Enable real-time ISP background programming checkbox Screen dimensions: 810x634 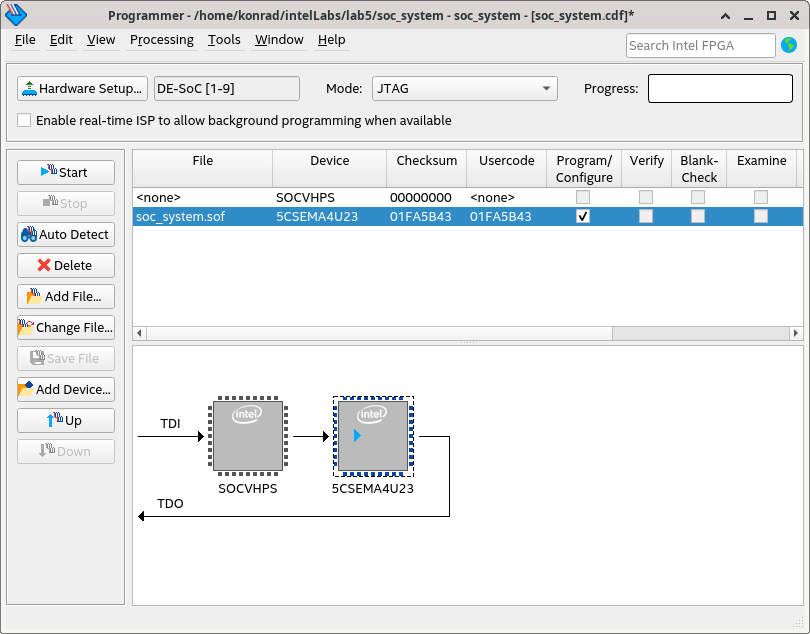click(x=24, y=120)
